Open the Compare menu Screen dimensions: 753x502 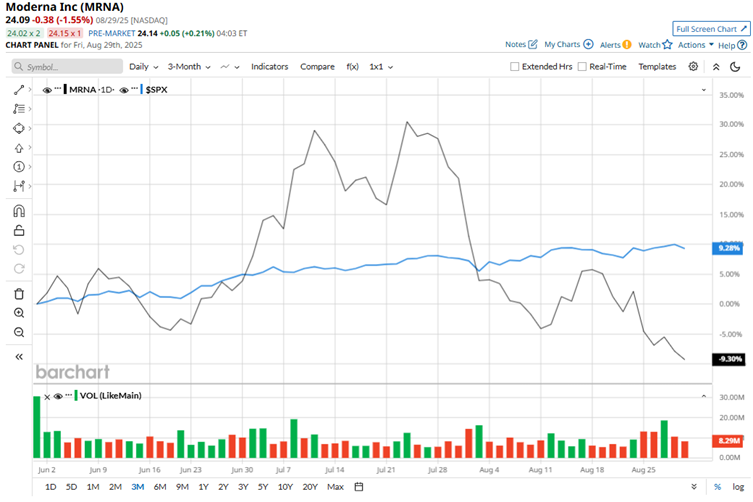[x=317, y=67]
